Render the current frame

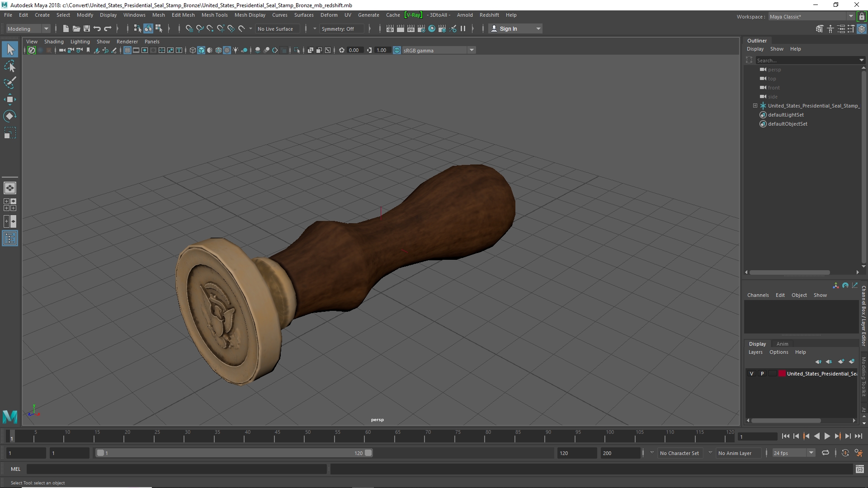(x=400, y=28)
